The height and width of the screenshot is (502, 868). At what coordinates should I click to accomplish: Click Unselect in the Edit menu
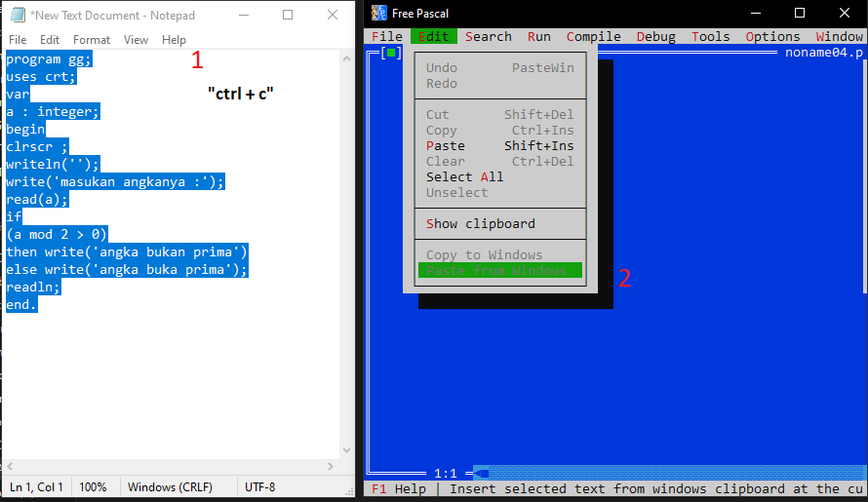(x=500, y=193)
